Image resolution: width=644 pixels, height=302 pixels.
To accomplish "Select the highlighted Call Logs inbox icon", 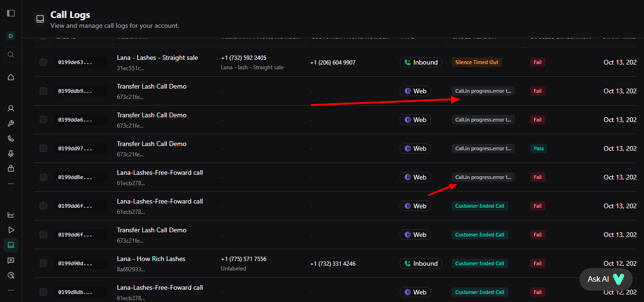I will 11,245.
